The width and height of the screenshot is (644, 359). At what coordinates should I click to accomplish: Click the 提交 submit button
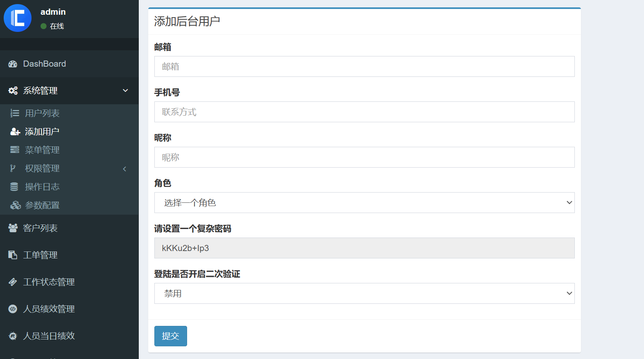[x=171, y=336]
